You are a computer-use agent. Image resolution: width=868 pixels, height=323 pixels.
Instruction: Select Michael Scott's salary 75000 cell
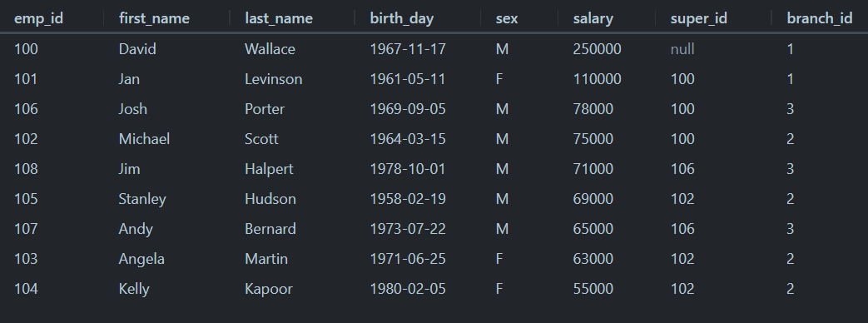pos(593,139)
